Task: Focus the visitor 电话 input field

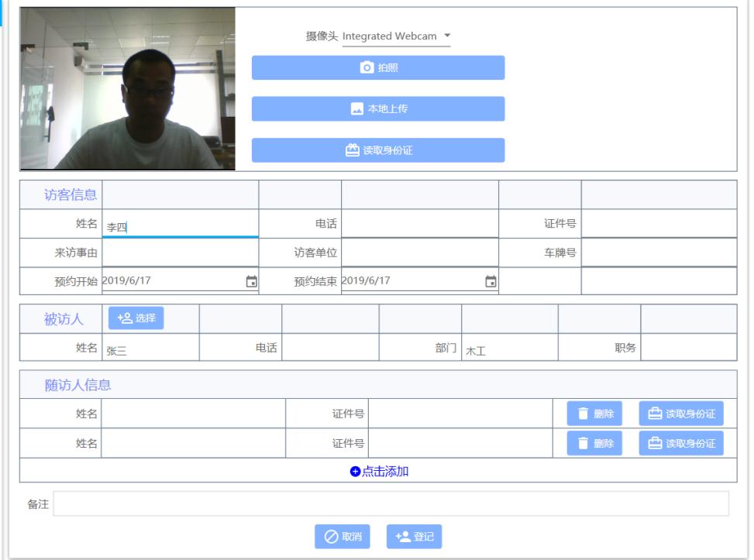Action: (x=419, y=225)
